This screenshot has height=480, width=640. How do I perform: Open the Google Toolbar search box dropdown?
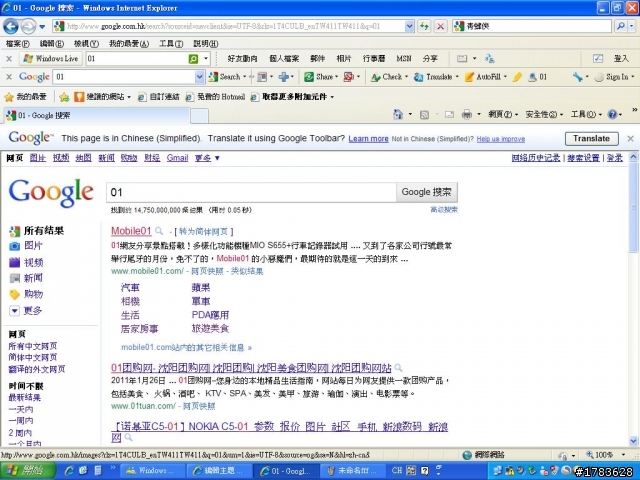[x=199, y=77]
